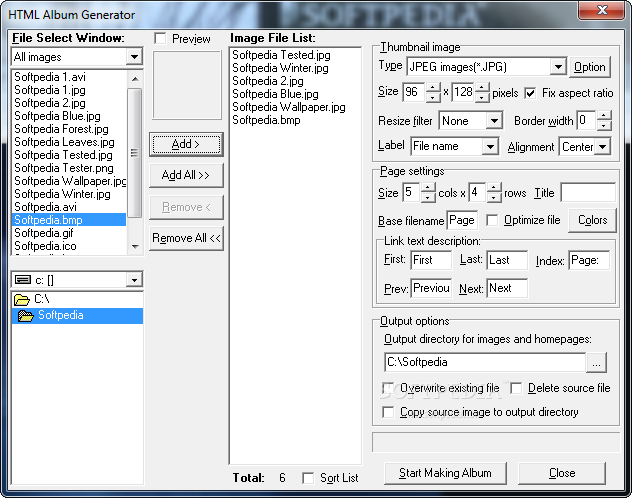Select Softpedia Winter.jpg in Image File List
The image size is (632, 498).
click(281, 68)
